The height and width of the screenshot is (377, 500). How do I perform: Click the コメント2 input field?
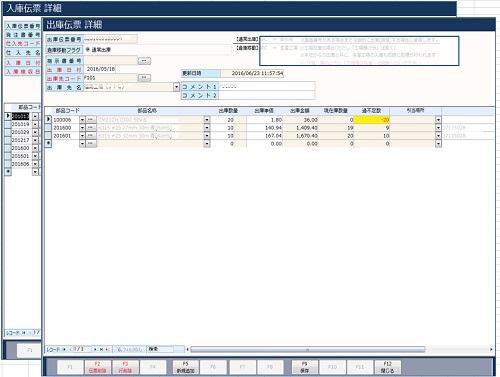click(x=266, y=95)
